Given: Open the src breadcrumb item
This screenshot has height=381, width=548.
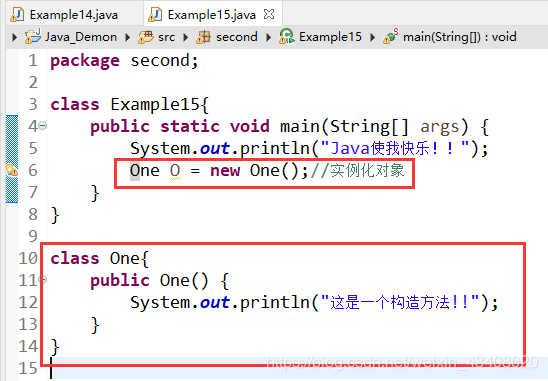Looking at the screenshot, I should 166,37.
